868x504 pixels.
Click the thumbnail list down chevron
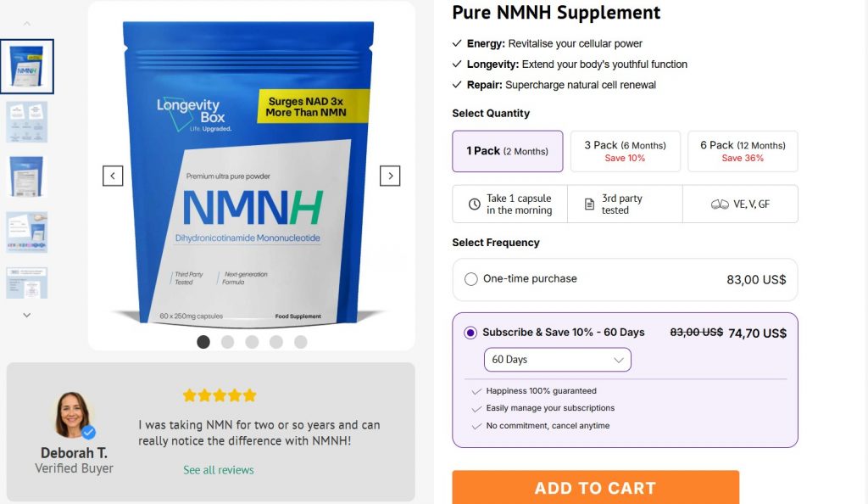pos(26,315)
